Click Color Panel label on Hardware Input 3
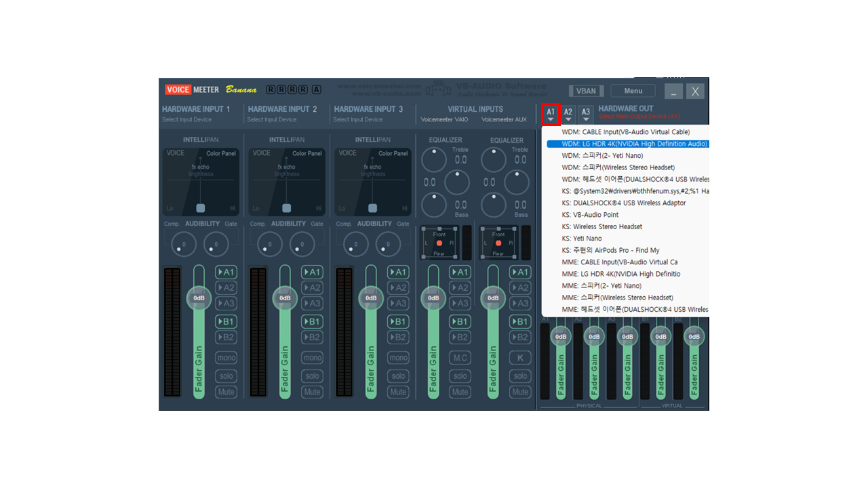868x488 pixels. point(393,153)
